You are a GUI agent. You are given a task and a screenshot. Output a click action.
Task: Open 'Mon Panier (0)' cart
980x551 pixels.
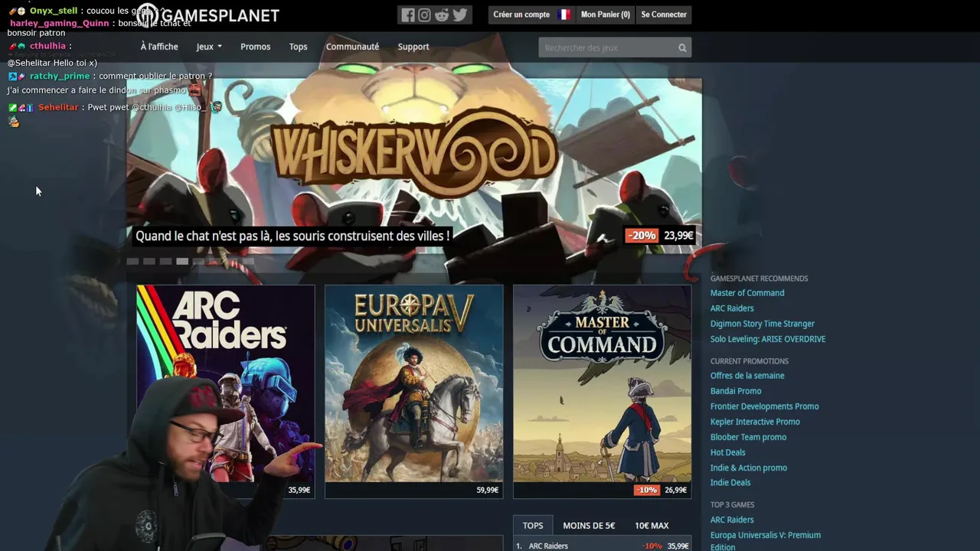point(605,15)
